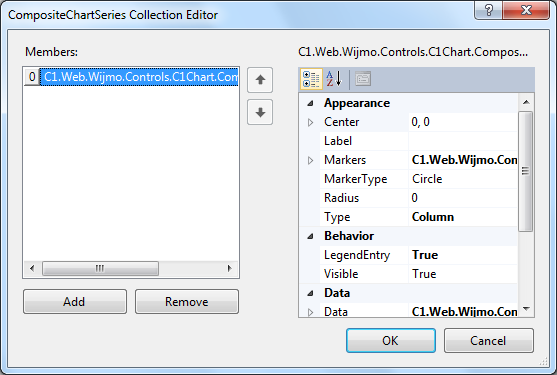Screen dimensions: 557x375
Task: Close the Collection Editor dialog
Action: click(526, 10)
